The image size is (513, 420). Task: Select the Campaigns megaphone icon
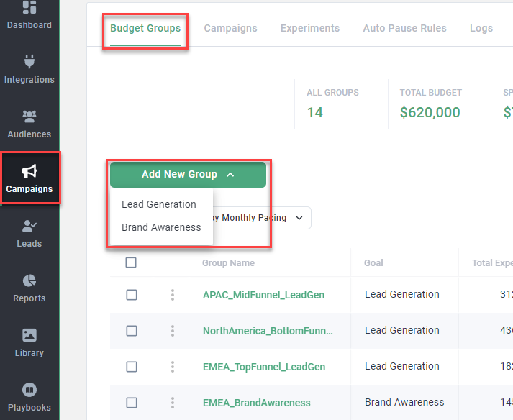[x=29, y=171]
